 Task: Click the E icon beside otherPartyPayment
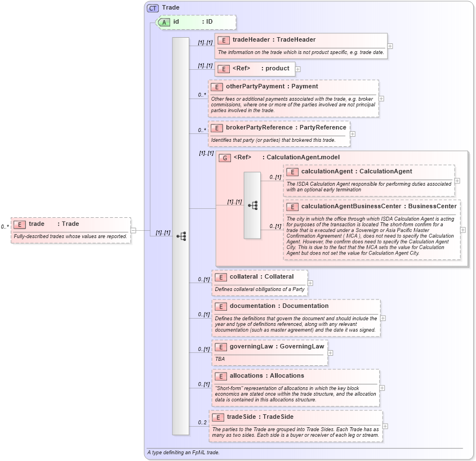tap(216, 87)
